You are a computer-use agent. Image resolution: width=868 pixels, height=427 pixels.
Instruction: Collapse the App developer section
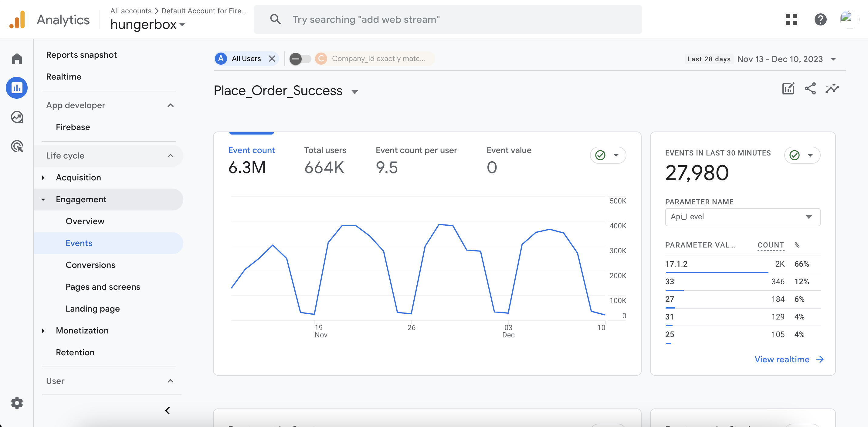[171, 105]
